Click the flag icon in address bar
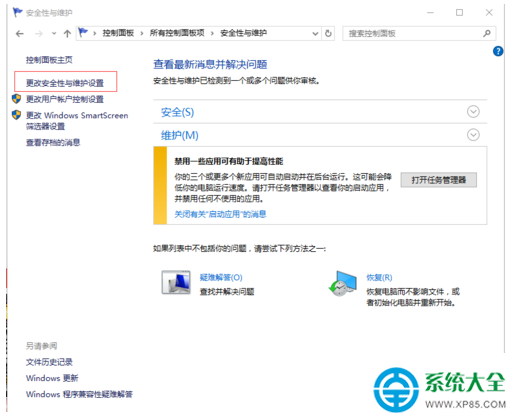The image size is (508, 415). [83, 33]
